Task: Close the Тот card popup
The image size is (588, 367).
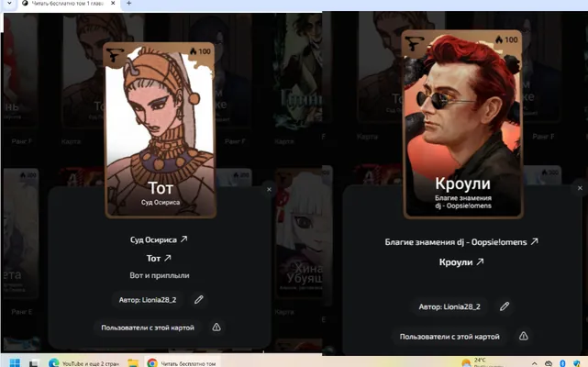Action: tap(269, 190)
